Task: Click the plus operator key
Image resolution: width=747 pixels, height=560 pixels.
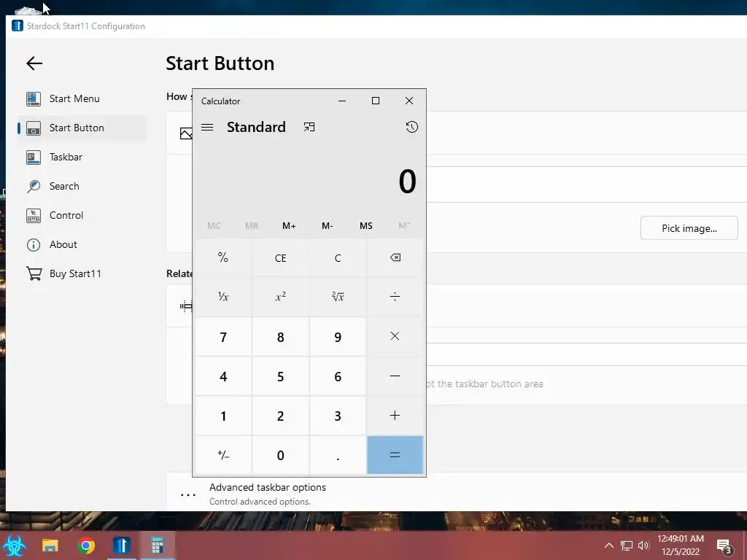Action: 395,416
